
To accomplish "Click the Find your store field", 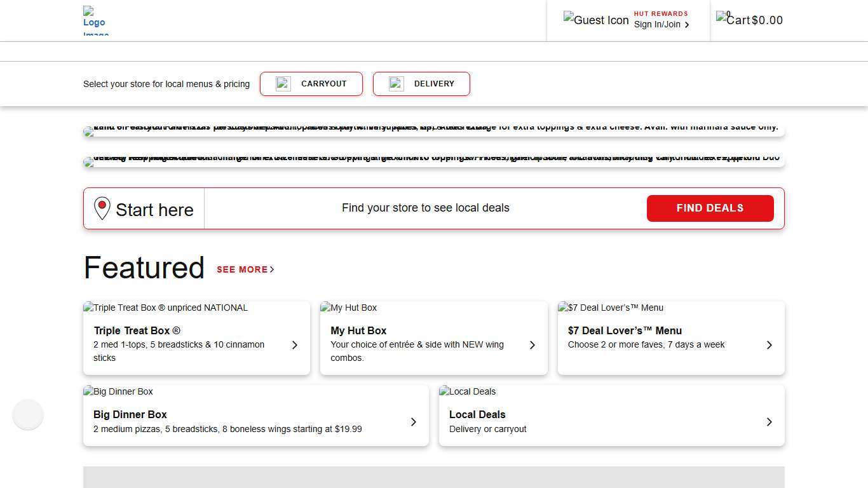I will click(x=425, y=208).
